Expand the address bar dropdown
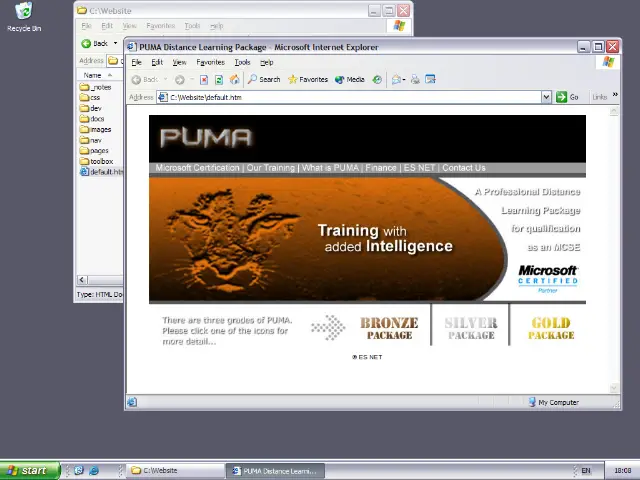The width and height of the screenshot is (640, 480). click(x=547, y=97)
